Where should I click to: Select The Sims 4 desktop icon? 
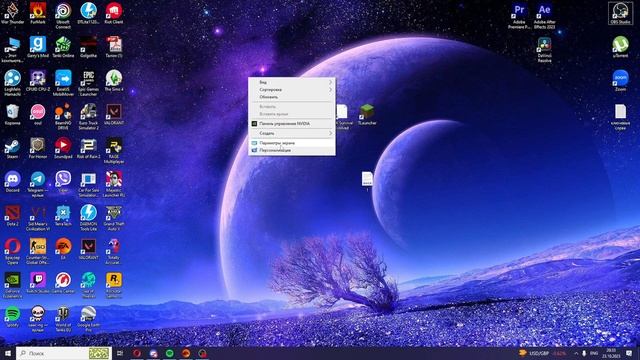pyautogui.click(x=113, y=80)
